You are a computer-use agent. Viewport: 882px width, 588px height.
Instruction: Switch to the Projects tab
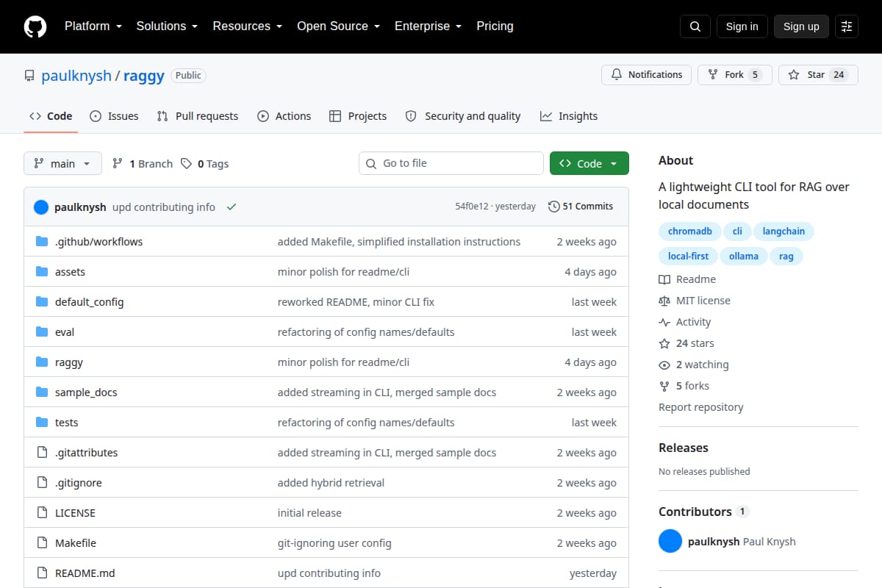358,116
